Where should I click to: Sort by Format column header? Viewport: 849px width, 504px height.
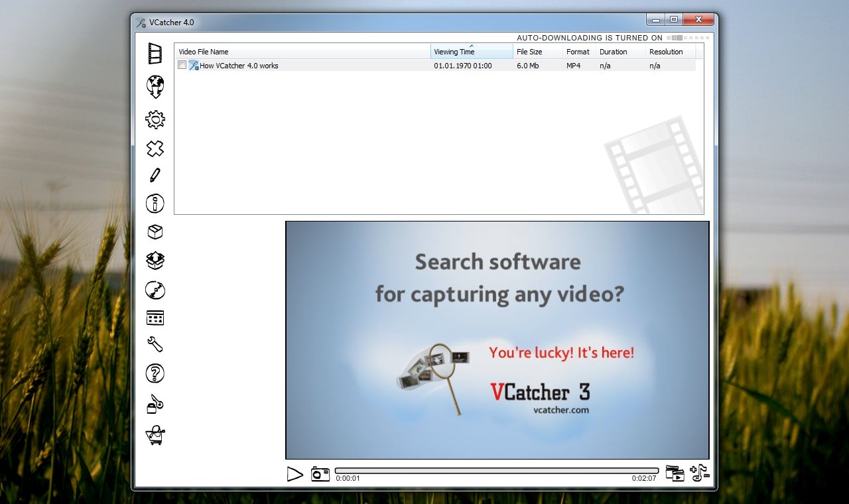pos(579,52)
